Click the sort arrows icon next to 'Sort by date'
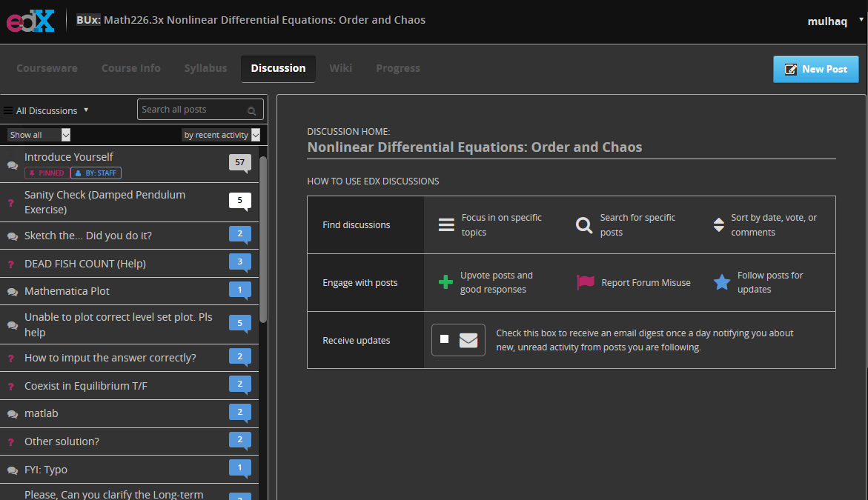868x500 pixels. point(718,224)
